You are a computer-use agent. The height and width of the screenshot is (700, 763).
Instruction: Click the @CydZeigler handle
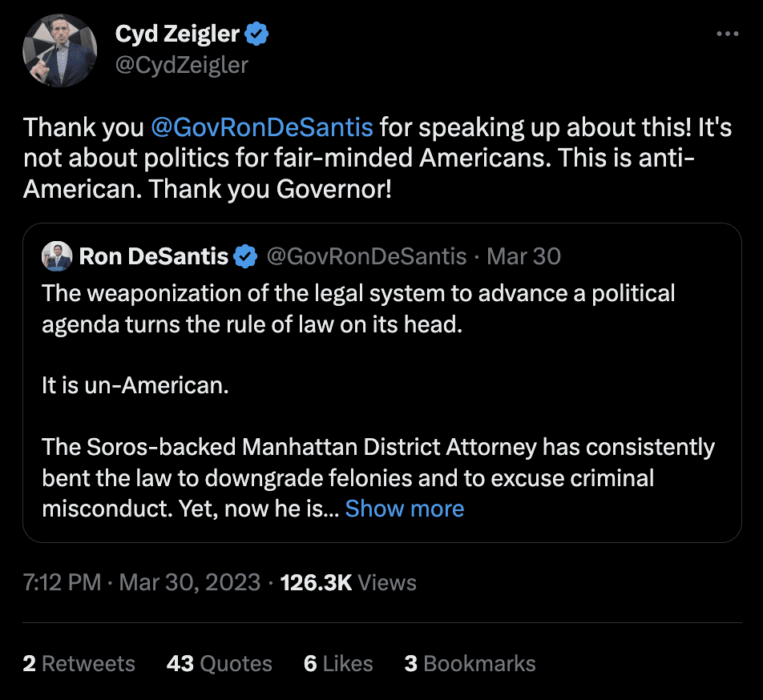pos(182,64)
